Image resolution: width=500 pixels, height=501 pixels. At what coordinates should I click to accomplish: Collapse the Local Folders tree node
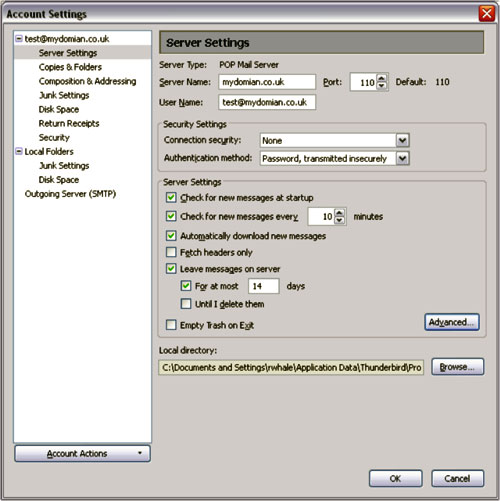pos(19,151)
